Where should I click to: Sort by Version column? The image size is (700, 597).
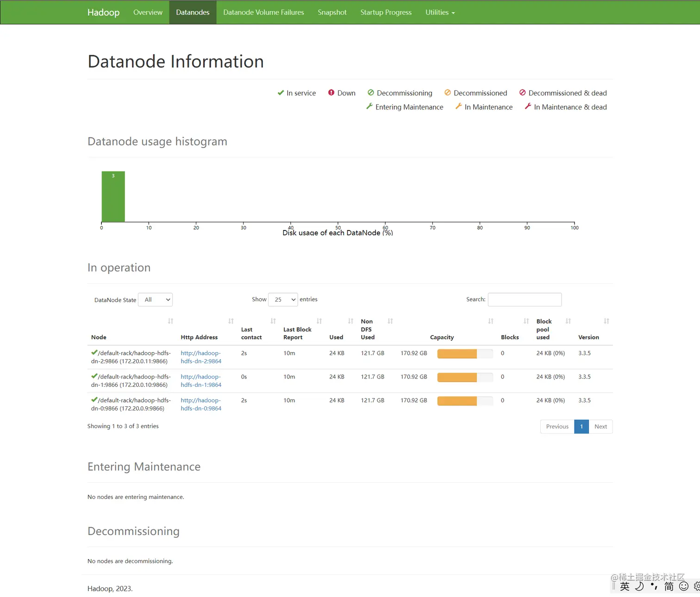click(594, 330)
